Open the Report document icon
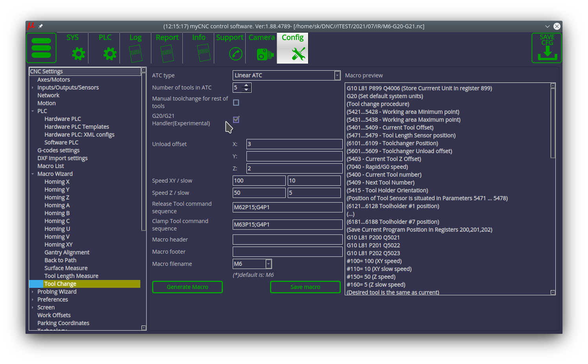Viewport: 588px width, 364px height. click(x=167, y=54)
